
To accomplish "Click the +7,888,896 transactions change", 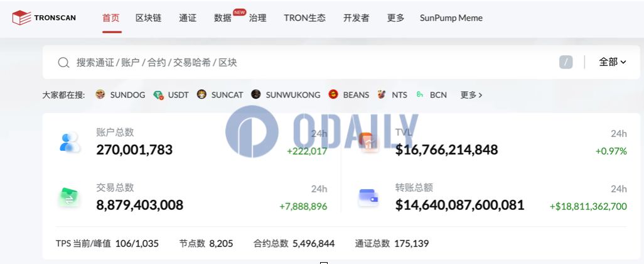I will click(304, 206).
